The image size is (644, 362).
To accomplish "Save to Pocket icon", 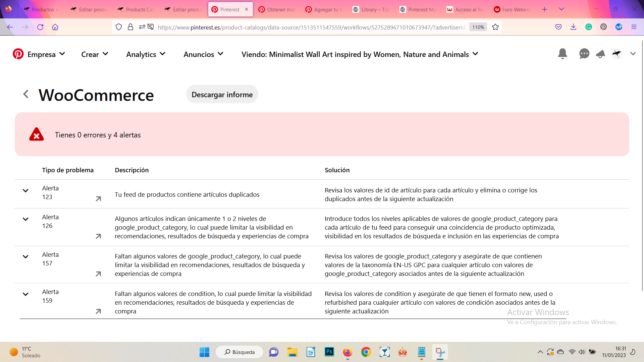I will pyautogui.click(x=558, y=27).
